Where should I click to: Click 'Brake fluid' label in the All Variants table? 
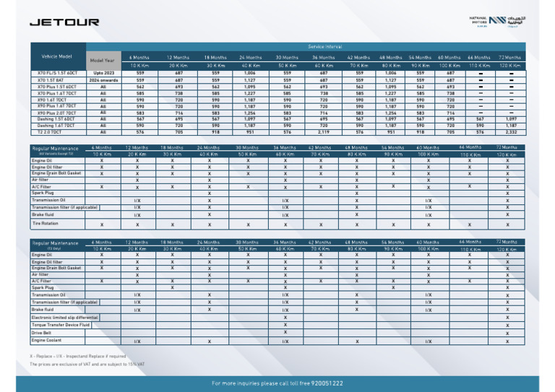tap(43, 214)
